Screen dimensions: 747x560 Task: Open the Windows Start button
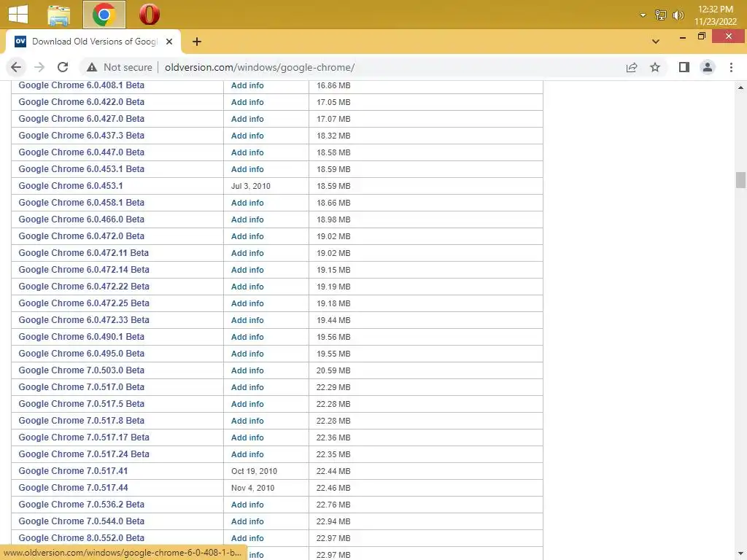point(18,14)
